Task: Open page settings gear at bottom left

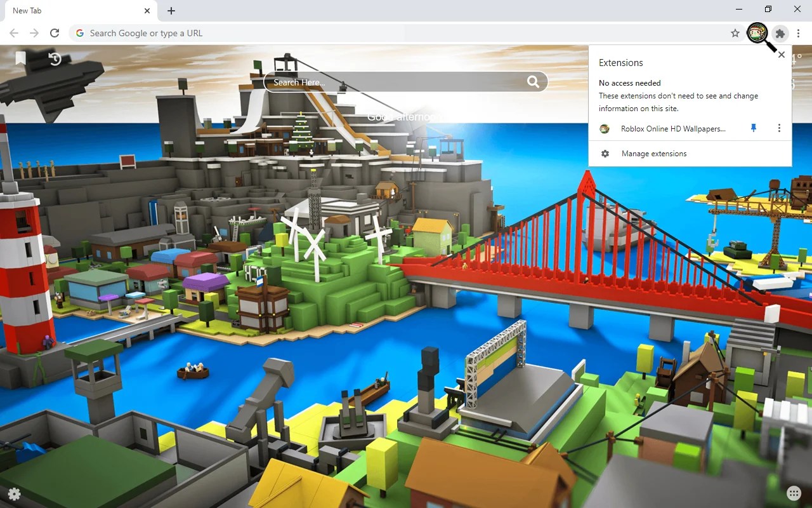Action: (14, 493)
